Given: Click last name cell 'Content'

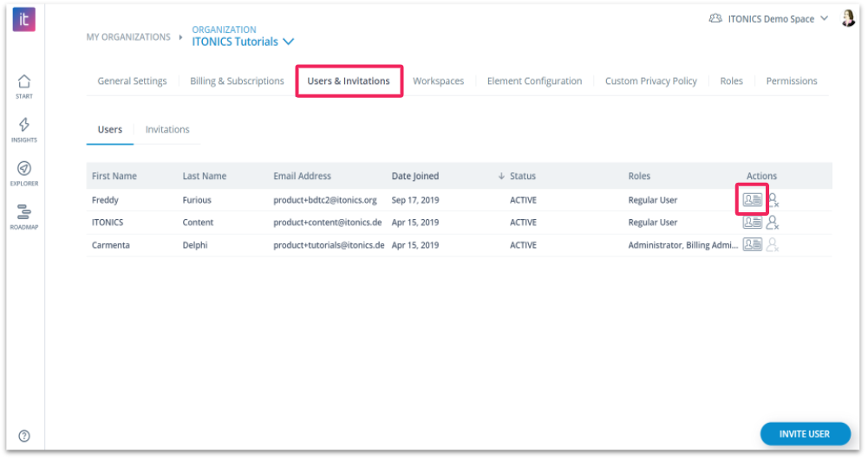Looking at the screenshot, I should 198,223.
